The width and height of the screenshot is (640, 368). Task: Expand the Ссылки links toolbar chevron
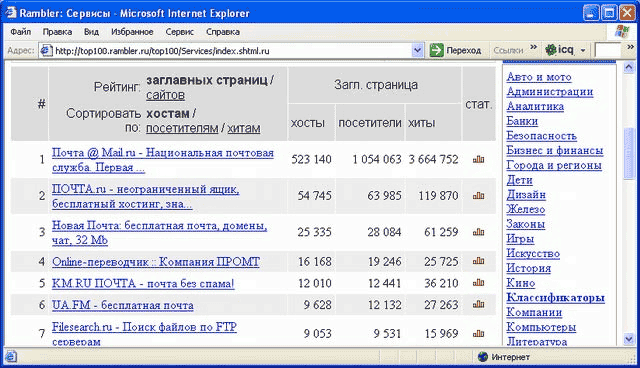[533, 47]
